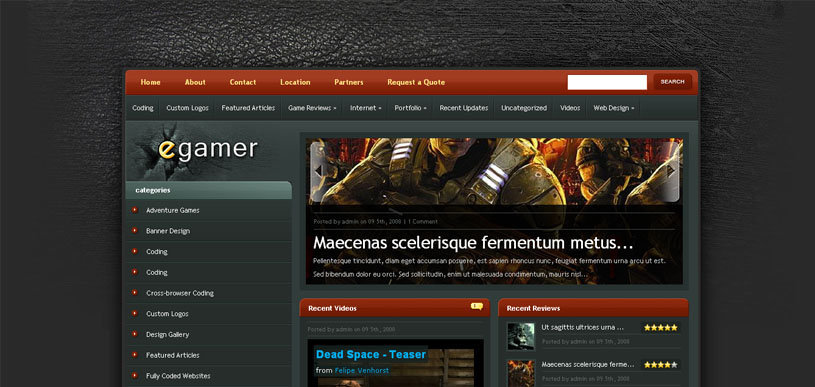The height and width of the screenshot is (387, 815).
Task: Click bullet icon beside Cross-browser Coding
Action: coord(135,293)
